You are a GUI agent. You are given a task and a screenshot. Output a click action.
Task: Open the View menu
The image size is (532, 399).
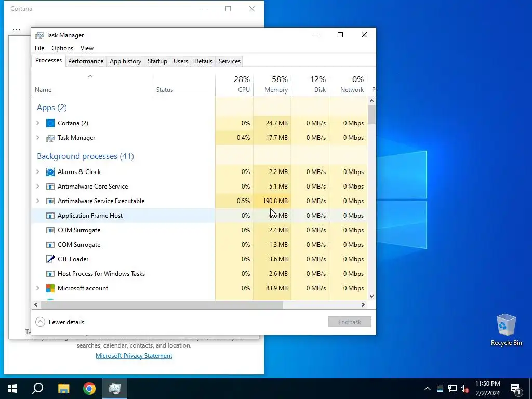click(x=87, y=48)
